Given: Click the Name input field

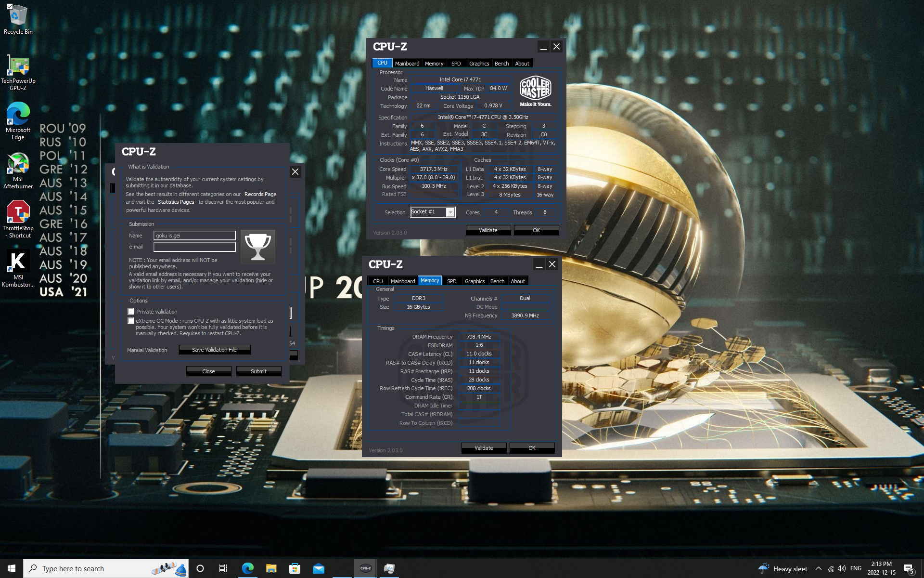Looking at the screenshot, I should coord(194,236).
